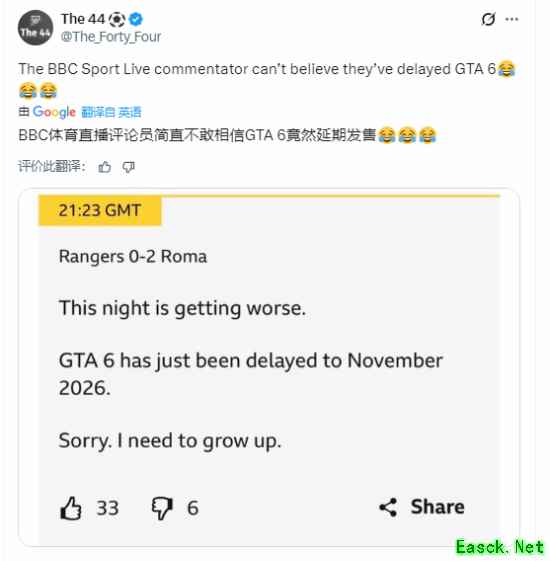Select the 21:23 GMT timestamp tag
Viewport: 550px width, 561px height.
pos(100,210)
